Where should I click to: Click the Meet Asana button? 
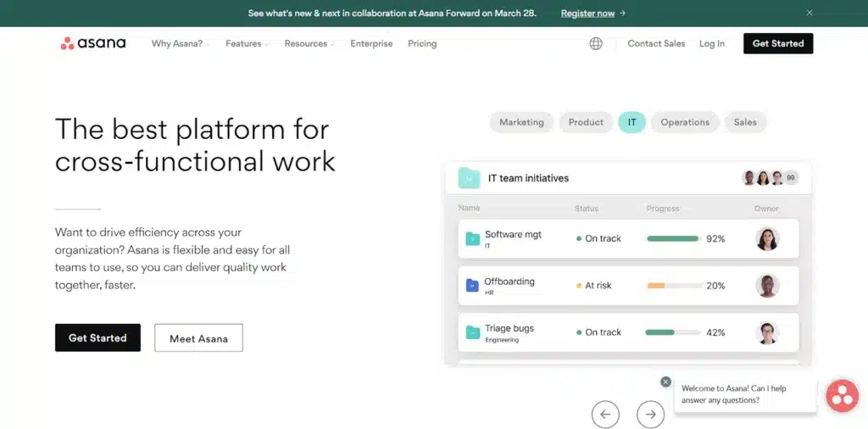coord(198,337)
